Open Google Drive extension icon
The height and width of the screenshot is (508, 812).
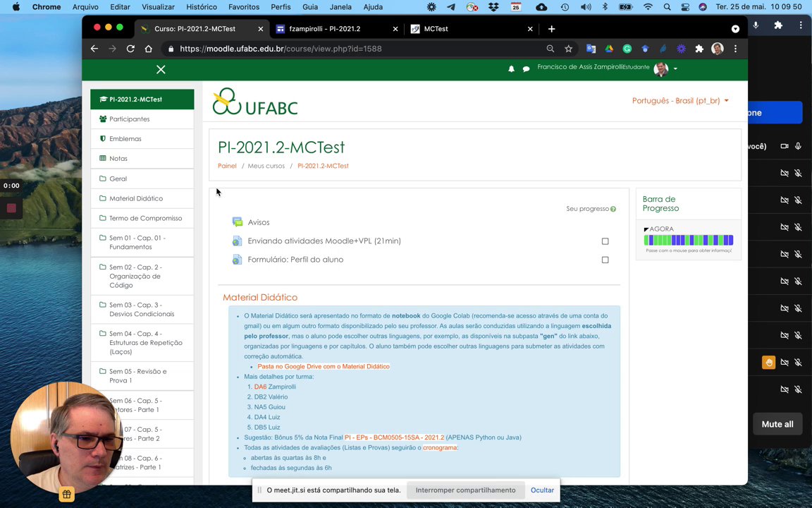click(x=609, y=49)
